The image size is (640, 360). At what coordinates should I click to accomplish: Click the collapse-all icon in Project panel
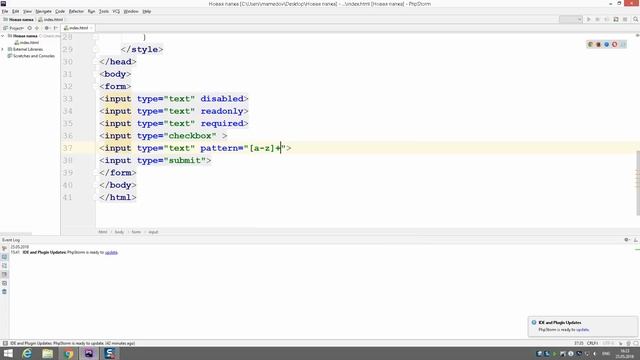37,28
